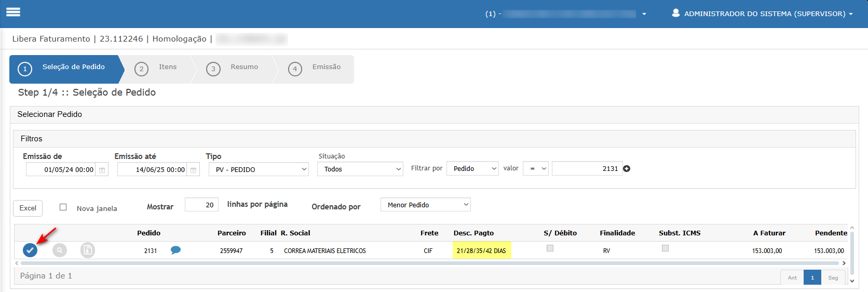Toggle S/ Débito checkbox for order 2131
This screenshot has width=868, height=292.
[550, 248]
